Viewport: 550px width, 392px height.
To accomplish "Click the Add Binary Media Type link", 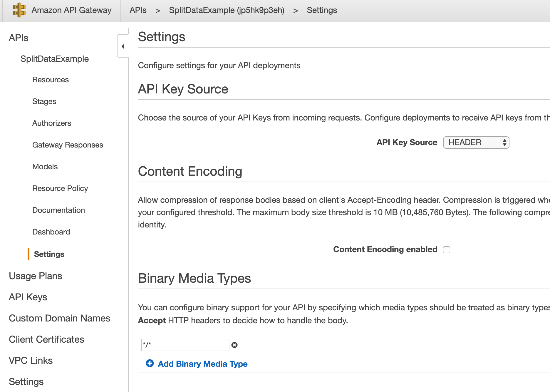I will [x=202, y=364].
